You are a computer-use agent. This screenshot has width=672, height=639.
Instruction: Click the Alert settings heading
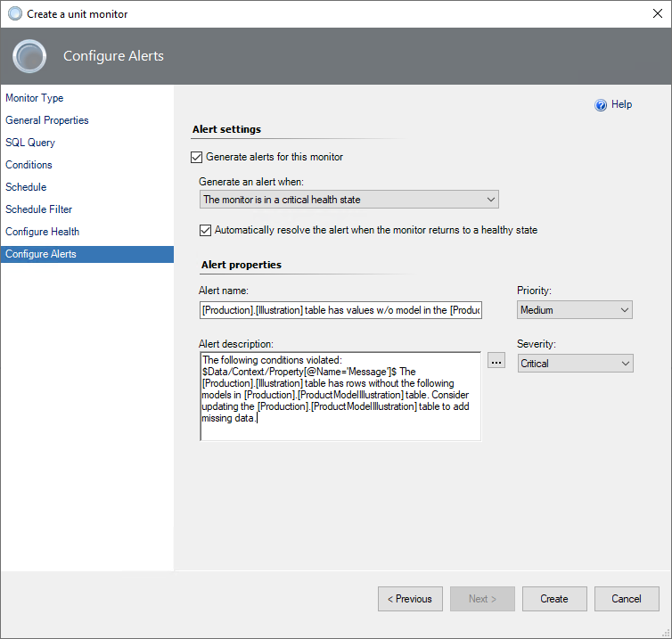[x=226, y=129]
